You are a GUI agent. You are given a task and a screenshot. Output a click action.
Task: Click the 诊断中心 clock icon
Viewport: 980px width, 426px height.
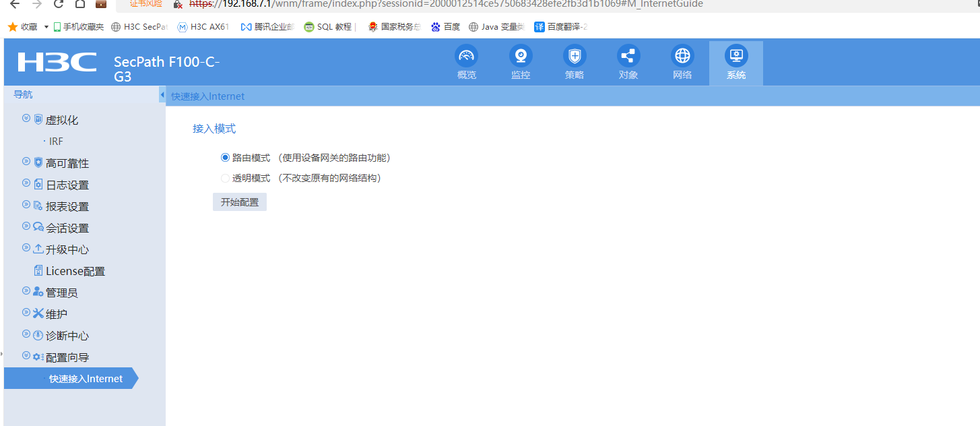[x=38, y=335]
